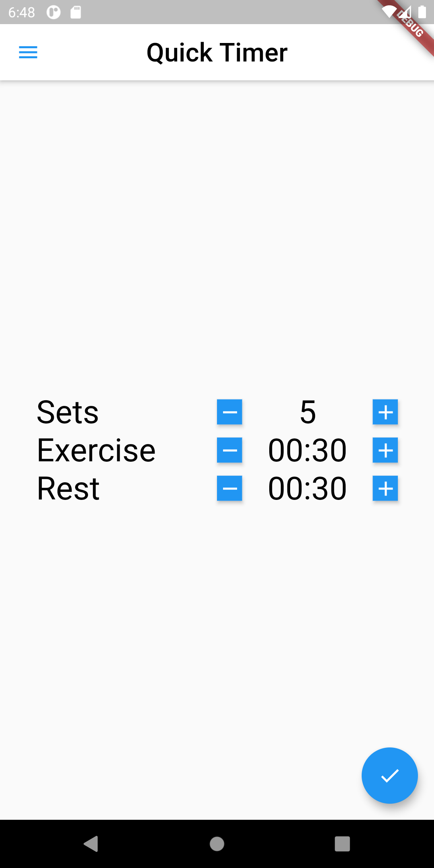Image resolution: width=434 pixels, height=868 pixels.
Task: Click the Sets label
Action: (x=68, y=411)
